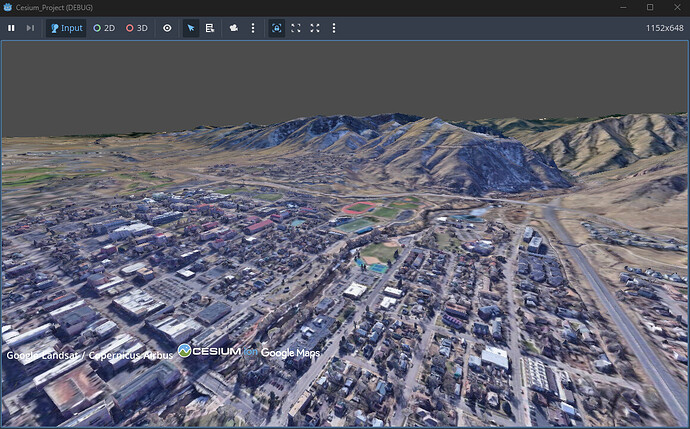This screenshot has width=690, height=429.
Task: Click the Godot icon in the title bar
Action: (8, 7)
